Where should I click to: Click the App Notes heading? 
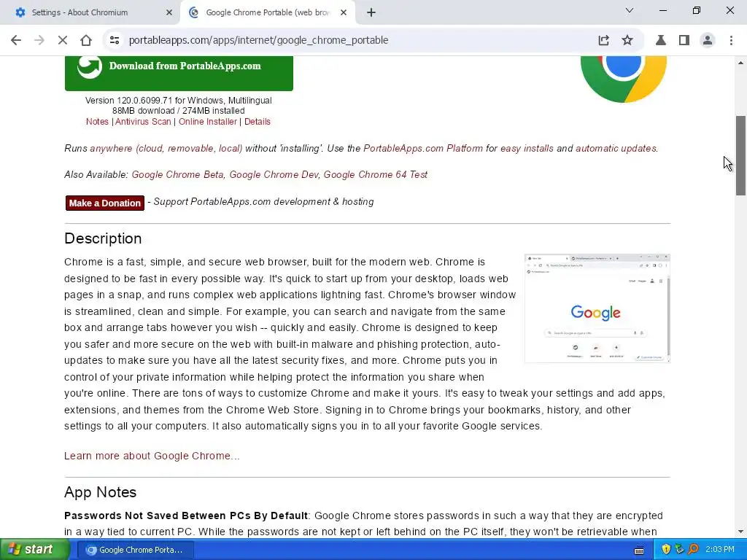[x=101, y=492]
